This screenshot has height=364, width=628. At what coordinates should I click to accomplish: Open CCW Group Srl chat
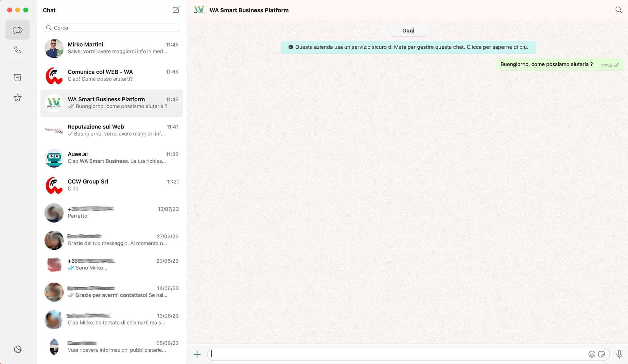coord(112,186)
